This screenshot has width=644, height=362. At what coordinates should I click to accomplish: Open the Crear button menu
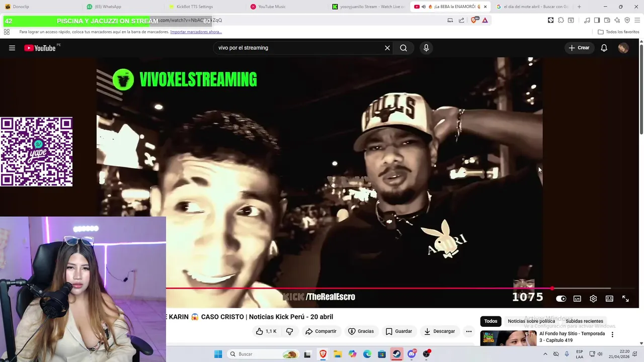pos(579,48)
